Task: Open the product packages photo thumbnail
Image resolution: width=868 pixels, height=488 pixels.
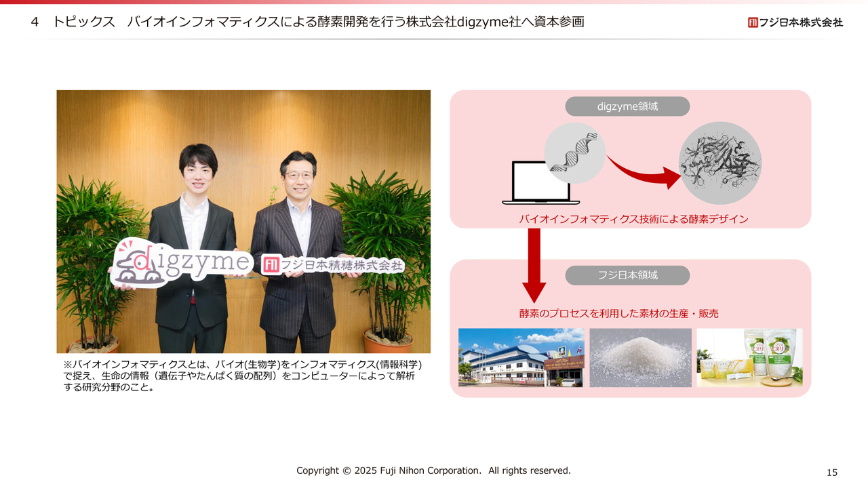Action: (x=750, y=358)
